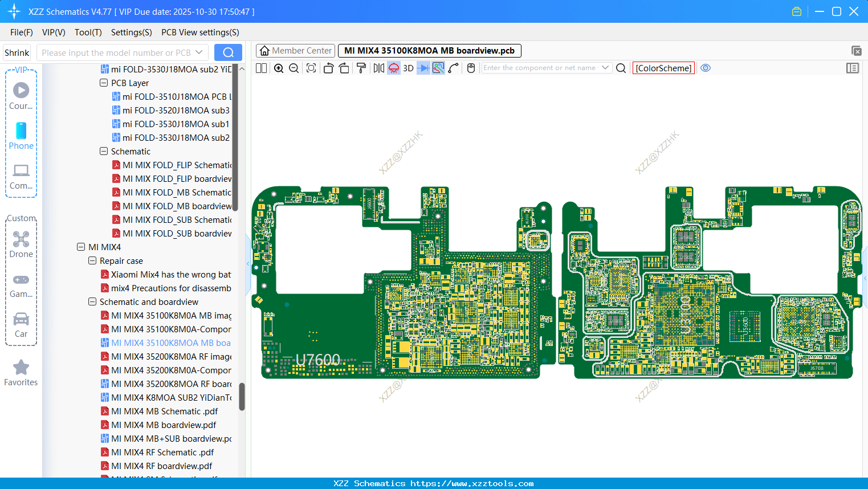Rotate the board counterclockwise
This screenshot has width=868, height=489.
(328, 68)
